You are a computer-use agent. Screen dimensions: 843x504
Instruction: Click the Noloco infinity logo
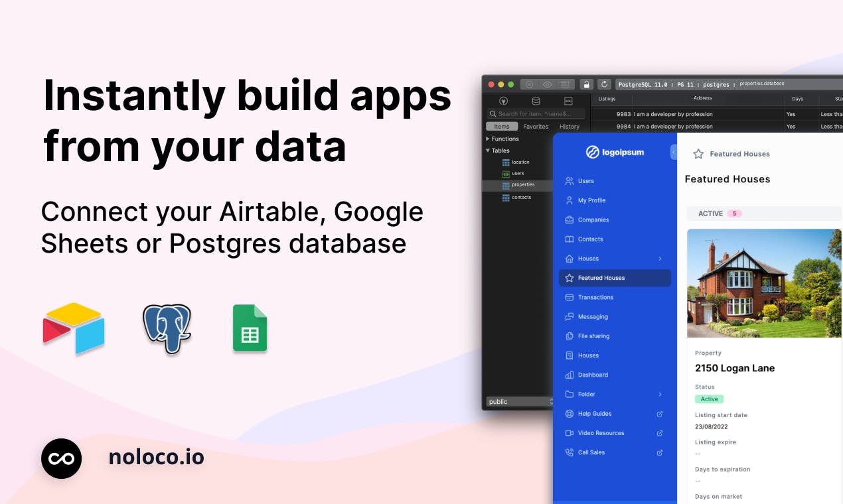(x=61, y=458)
